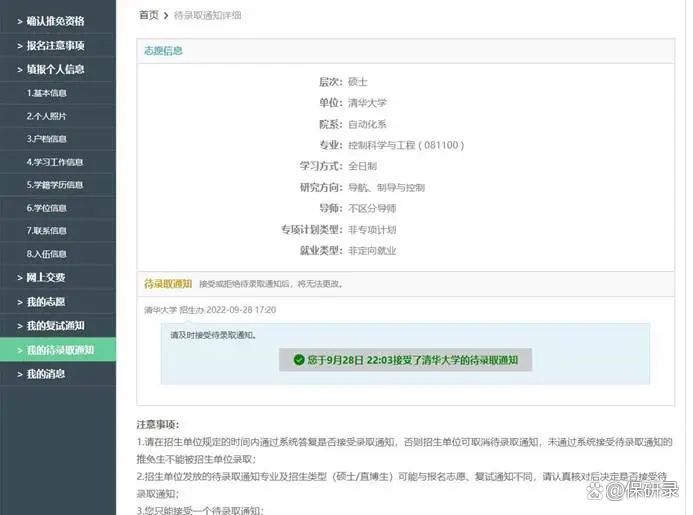Open 3.户档信息 sub-item
Viewport: 693px width, 515px height.
[46, 139]
